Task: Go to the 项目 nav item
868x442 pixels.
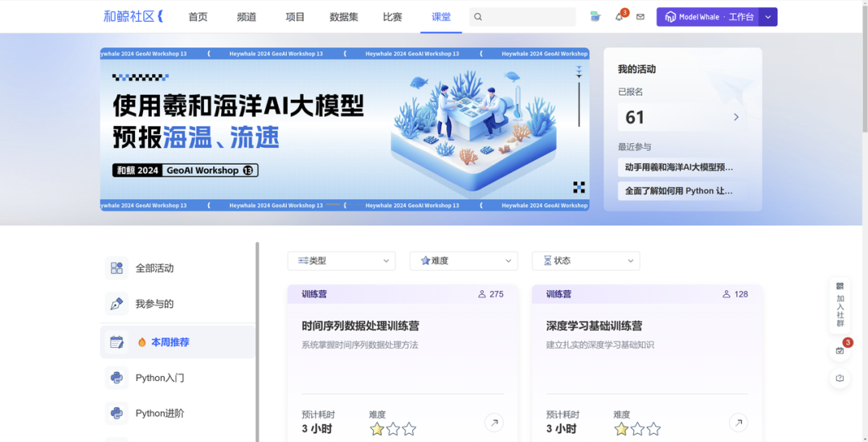Action: 295,17
